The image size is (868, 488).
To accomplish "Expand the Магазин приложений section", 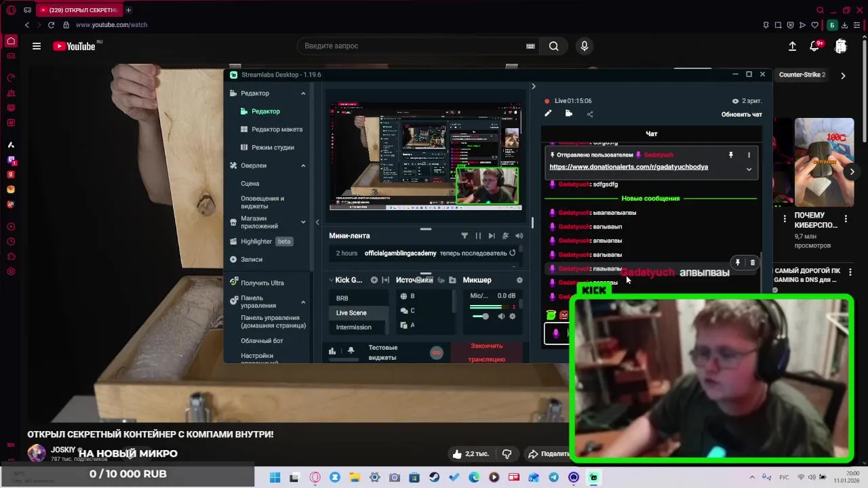I will (x=303, y=222).
